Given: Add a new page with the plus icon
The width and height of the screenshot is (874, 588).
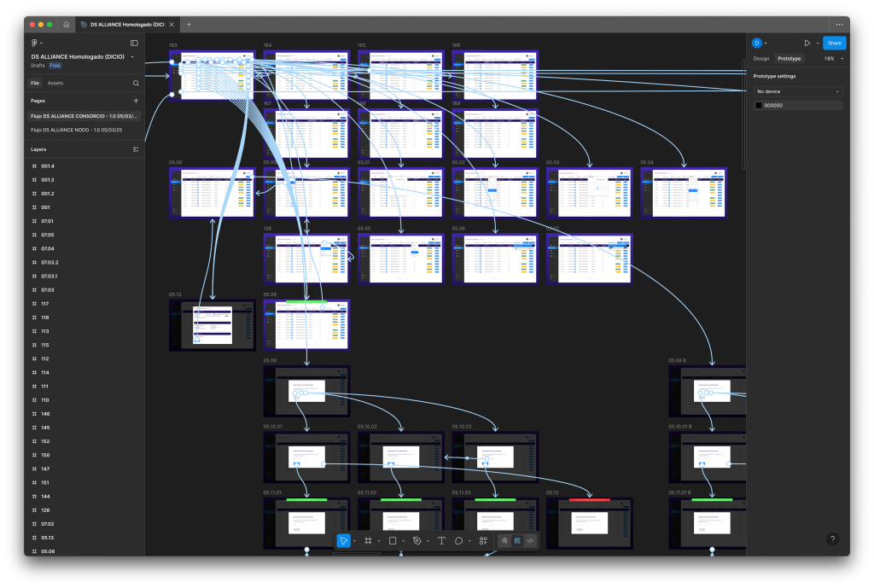Looking at the screenshot, I should [136, 101].
